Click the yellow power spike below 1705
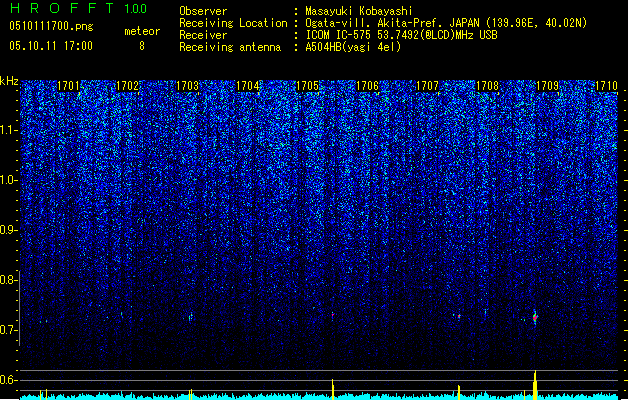The image size is (629, 400). 333,389
